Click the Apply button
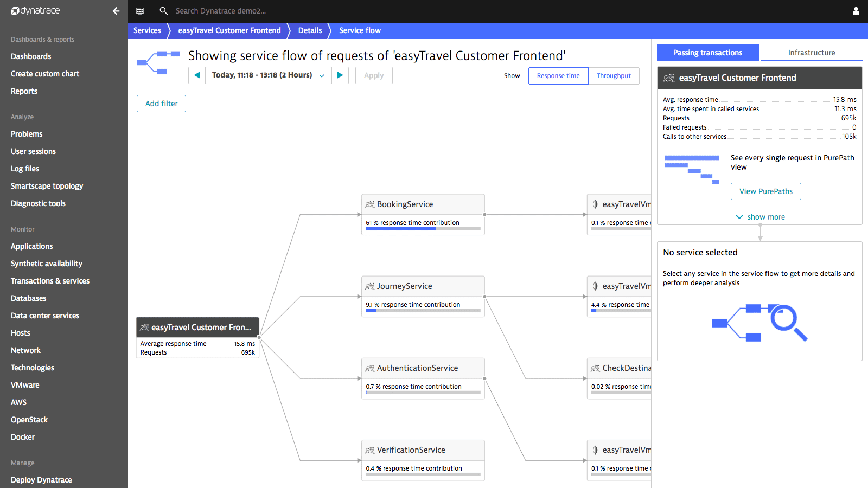Screen dimensions: 868x488 point(374,75)
